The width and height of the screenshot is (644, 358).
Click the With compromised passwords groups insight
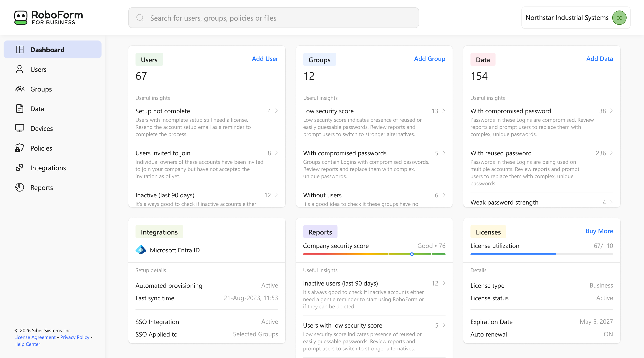(x=374, y=164)
